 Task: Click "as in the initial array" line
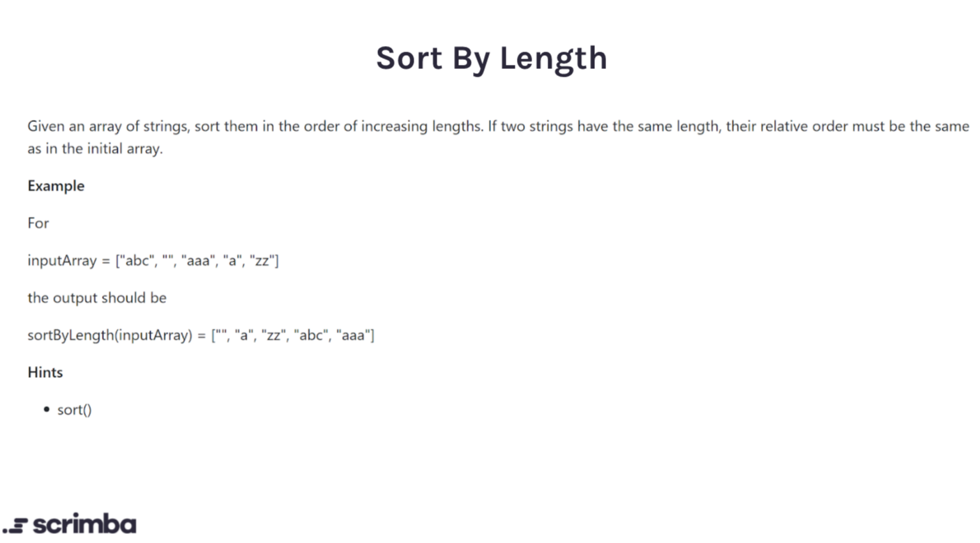pos(95,148)
